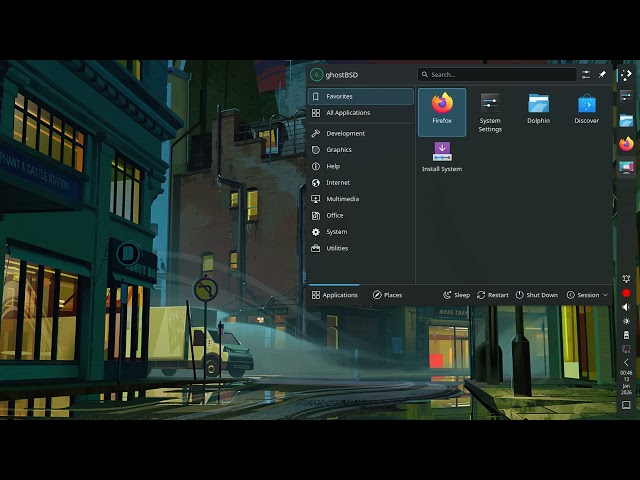The height and width of the screenshot is (480, 640).
Task: Open System Settings from side panel
Action: (626, 97)
